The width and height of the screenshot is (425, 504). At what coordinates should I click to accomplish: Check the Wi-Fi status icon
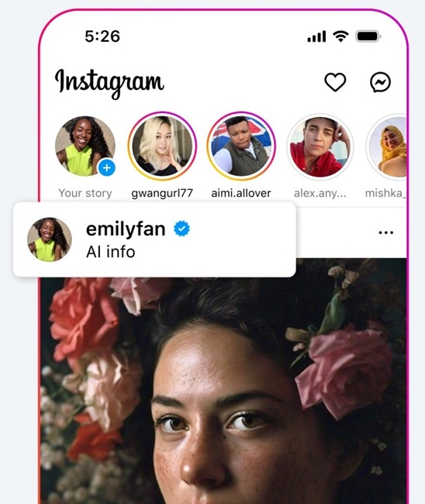(x=340, y=36)
